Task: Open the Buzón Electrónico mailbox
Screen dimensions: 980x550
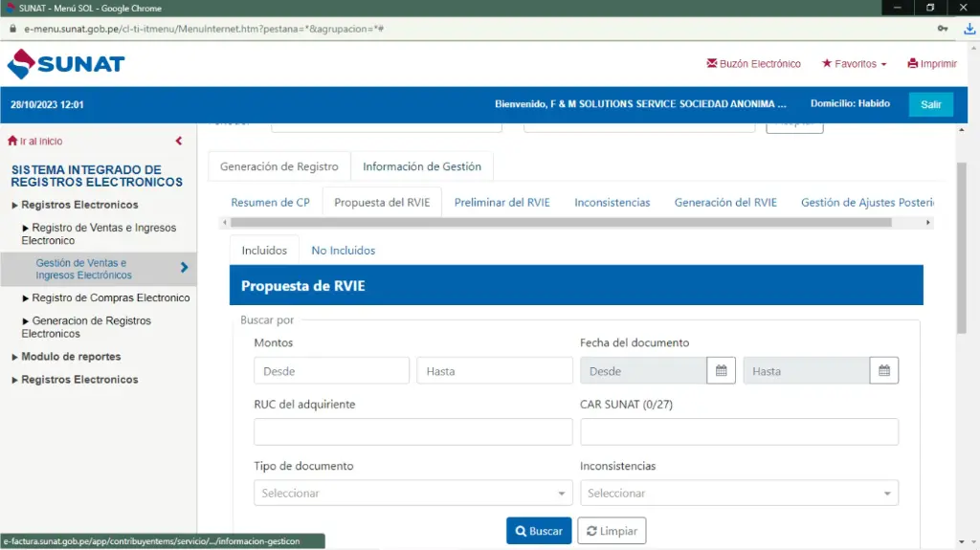Action: click(x=753, y=64)
